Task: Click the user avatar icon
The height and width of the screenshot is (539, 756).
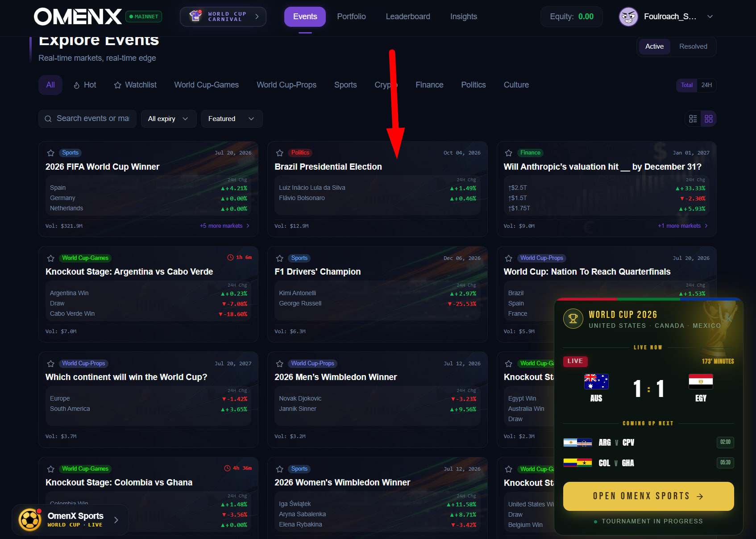Action: click(628, 17)
